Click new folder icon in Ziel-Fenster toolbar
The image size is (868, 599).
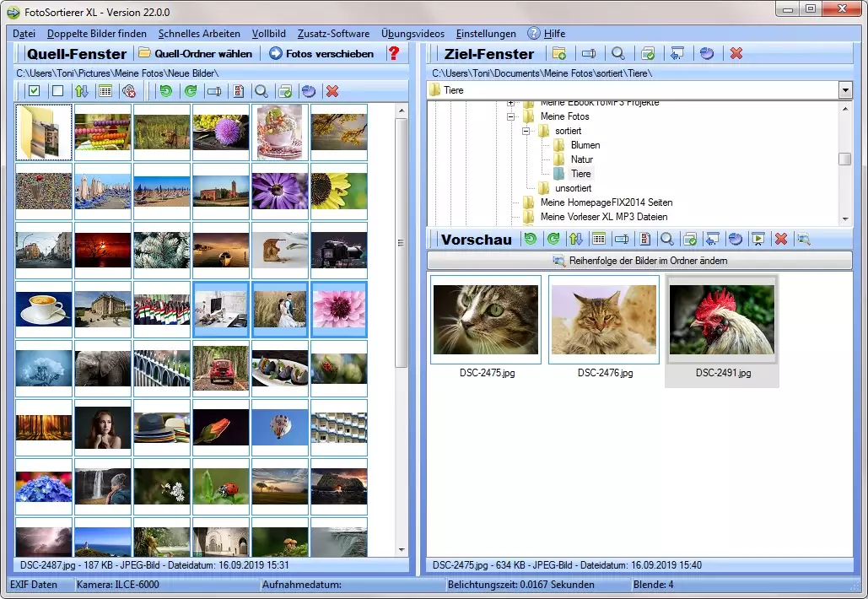[558, 53]
